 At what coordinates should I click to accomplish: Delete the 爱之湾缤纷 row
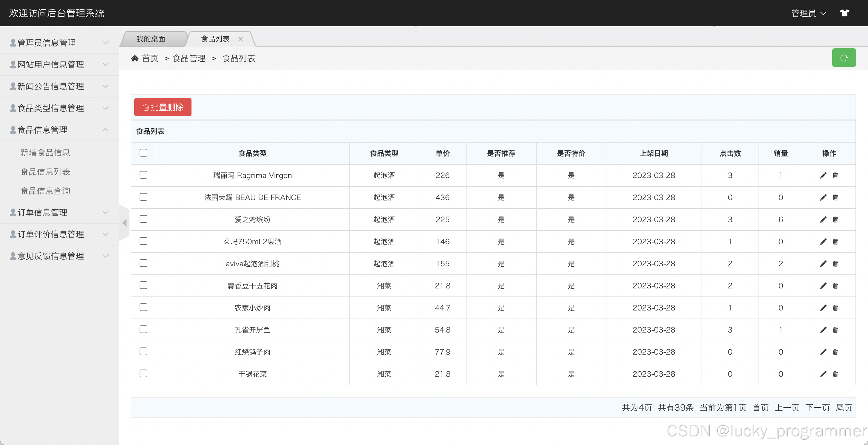pos(835,219)
